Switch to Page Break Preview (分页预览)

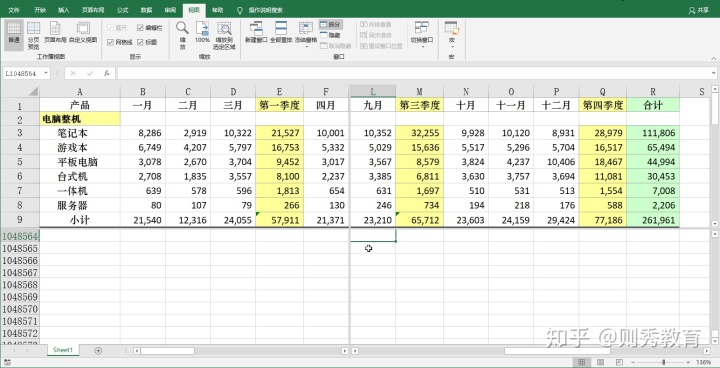33,35
